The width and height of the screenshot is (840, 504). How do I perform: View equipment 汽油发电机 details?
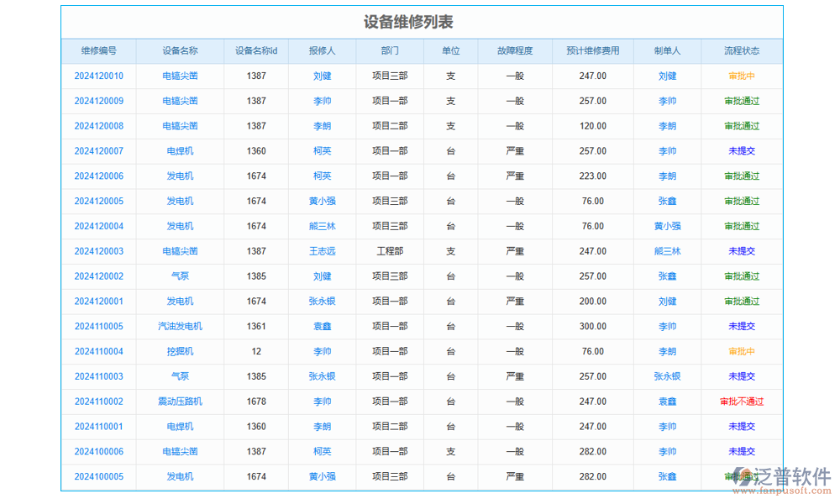pos(181,326)
